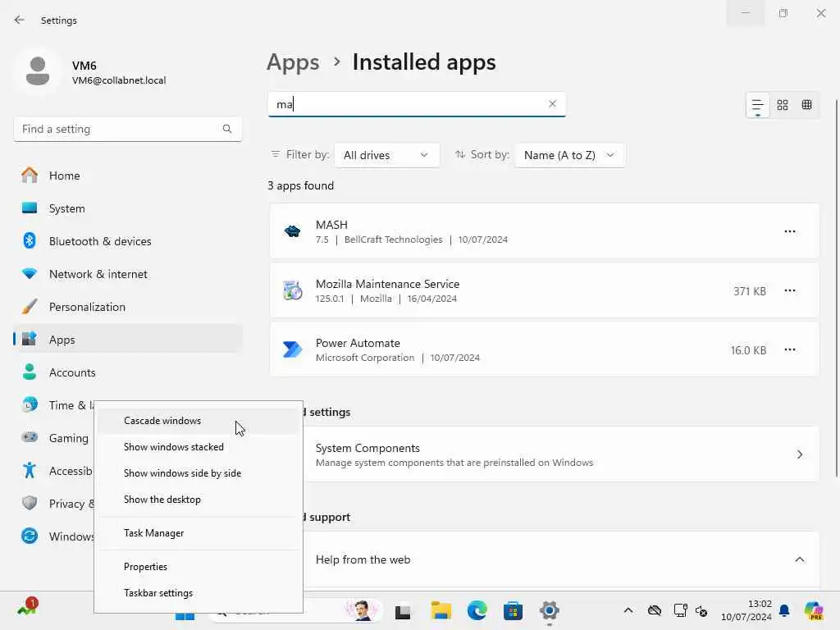Choose Properties from context menu
The image size is (840, 630).
pyautogui.click(x=199, y=567)
